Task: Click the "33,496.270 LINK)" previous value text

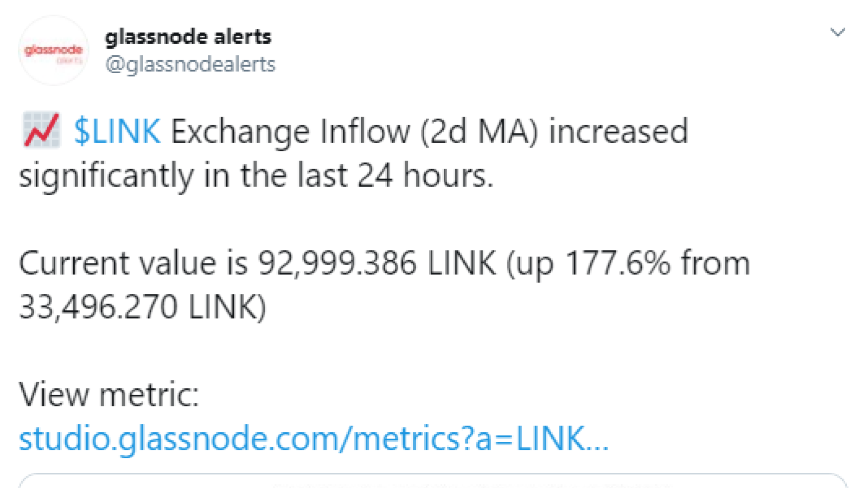Action: point(143,307)
